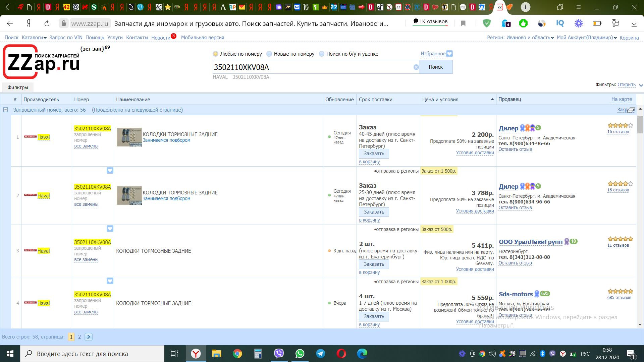Open File Explorer from the taskbar

216,354
